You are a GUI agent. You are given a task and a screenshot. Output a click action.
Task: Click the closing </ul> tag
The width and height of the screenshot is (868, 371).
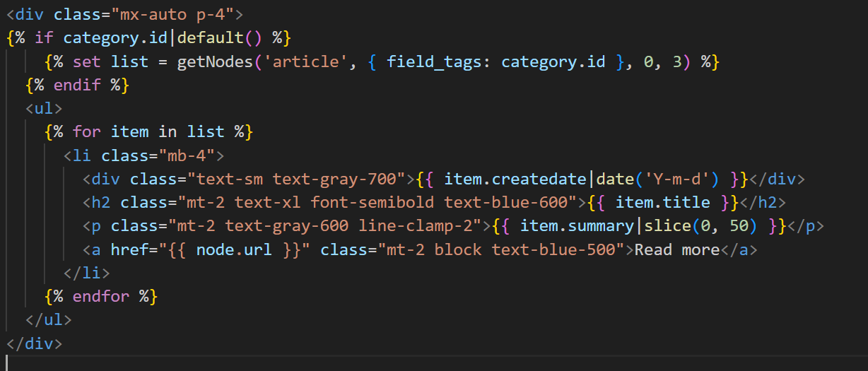pyautogui.click(x=49, y=319)
